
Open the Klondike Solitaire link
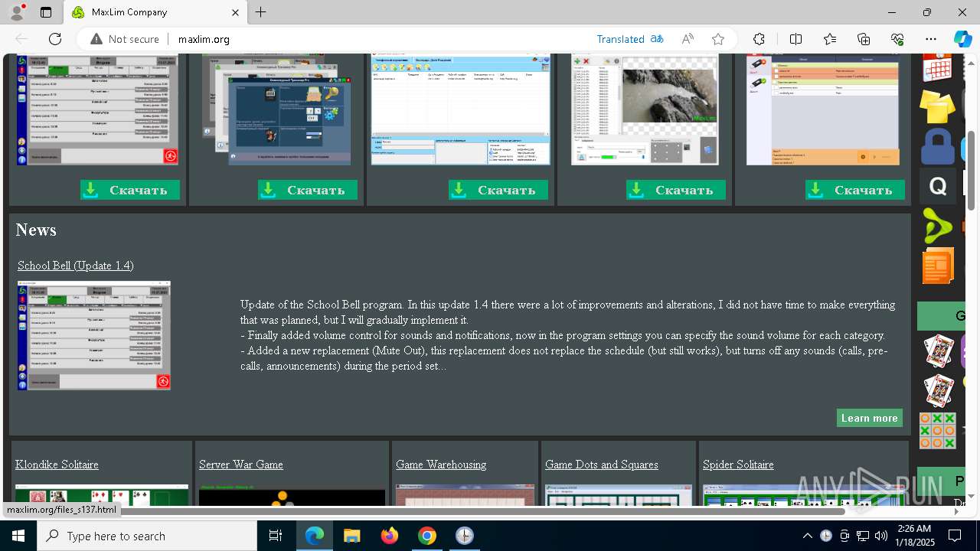[x=57, y=465]
